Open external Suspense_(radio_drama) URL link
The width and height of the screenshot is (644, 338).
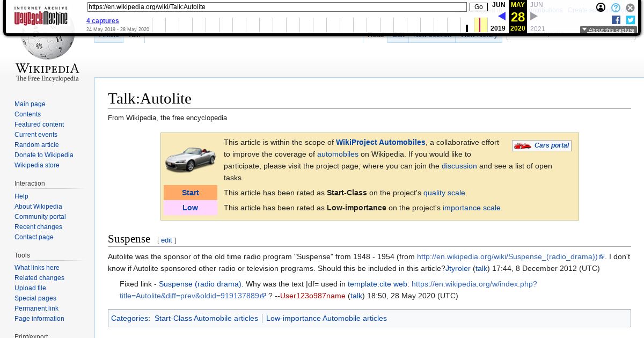(510, 256)
